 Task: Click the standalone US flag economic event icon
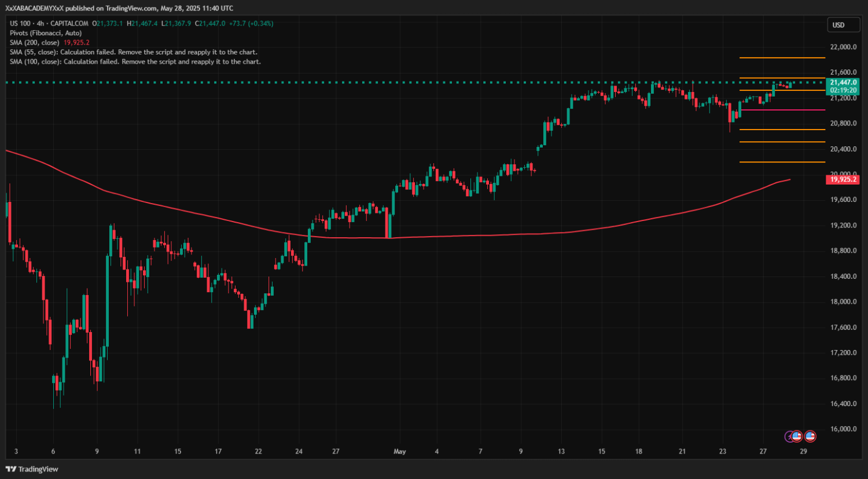[x=810, y=436]
